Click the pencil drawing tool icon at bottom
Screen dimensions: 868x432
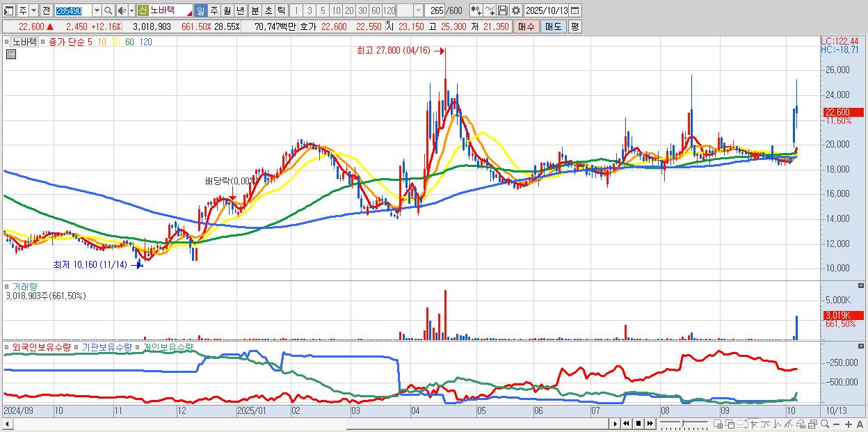point(789,424)
